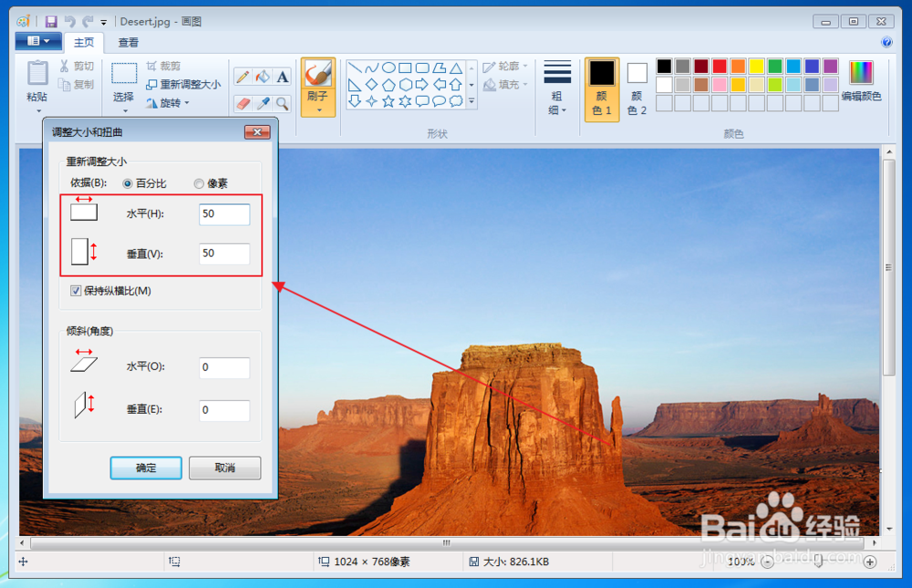Open the Paint application menu dropdown
912x588 pixels.
click(37, 41)
